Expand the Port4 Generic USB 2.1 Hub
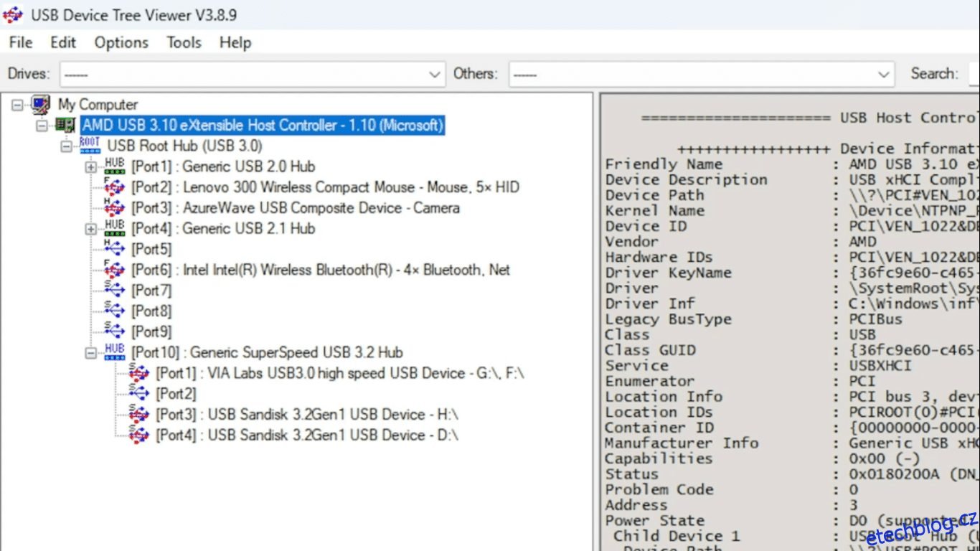Viewport: 980px width, 551px height. click(x=90, y=230)
